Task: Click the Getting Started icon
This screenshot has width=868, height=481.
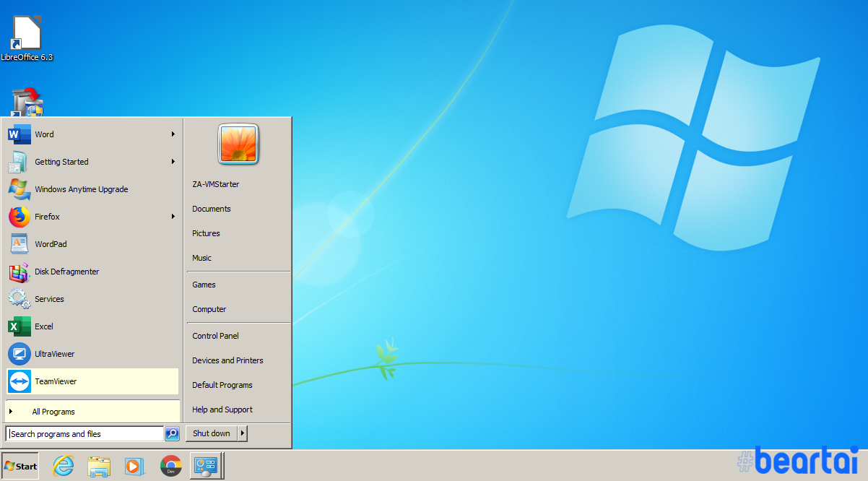Action: pos(19,162)
